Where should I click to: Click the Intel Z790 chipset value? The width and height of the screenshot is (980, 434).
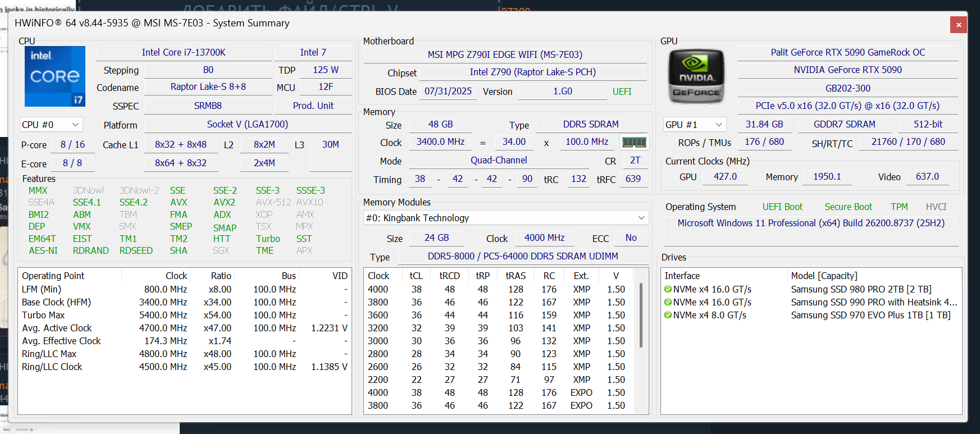click(x=533, y=72)
